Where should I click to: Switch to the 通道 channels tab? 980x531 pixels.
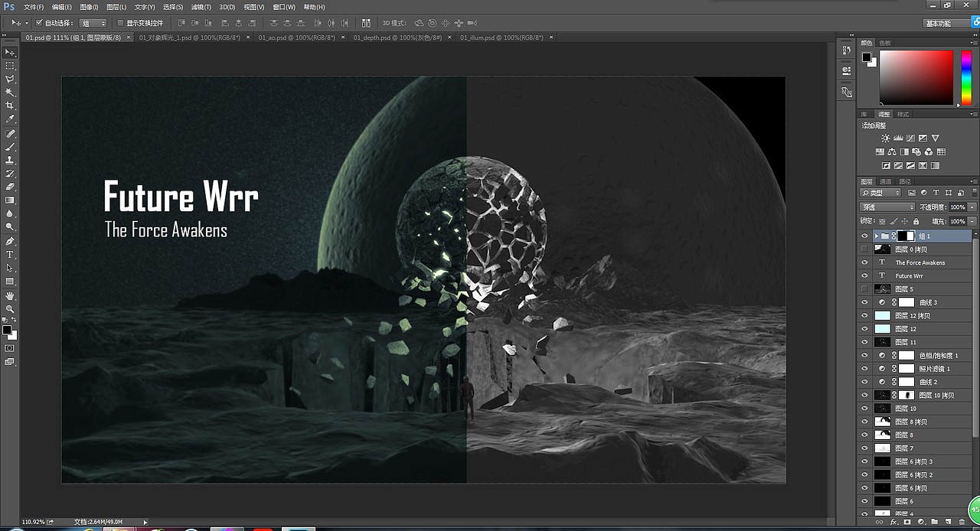(x=886, y=181)
